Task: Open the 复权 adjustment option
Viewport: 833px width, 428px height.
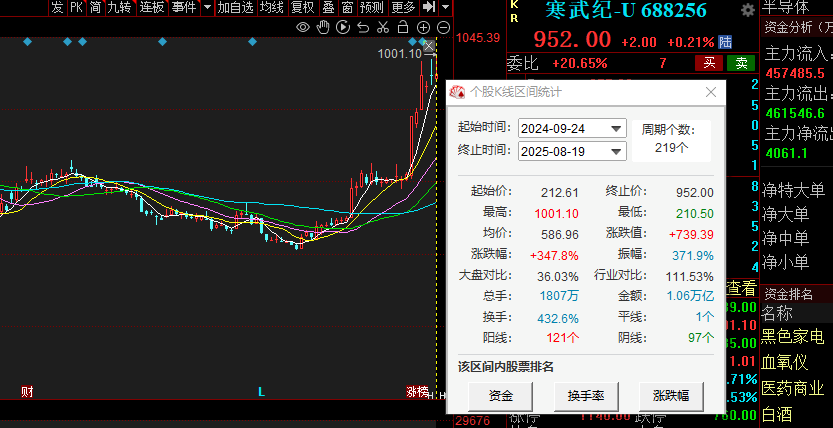Action: [304, 7]
